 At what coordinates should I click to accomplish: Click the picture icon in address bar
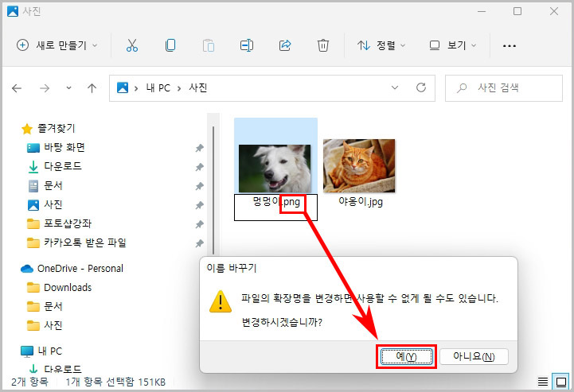point(123,87)
